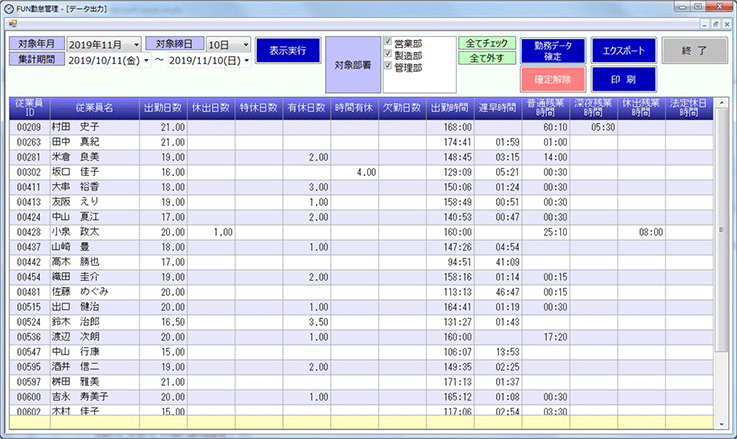Toggle the 営業部 department checkbox
Image resolution: width=737 pixels, height=439 pixels.
[390, 43]
